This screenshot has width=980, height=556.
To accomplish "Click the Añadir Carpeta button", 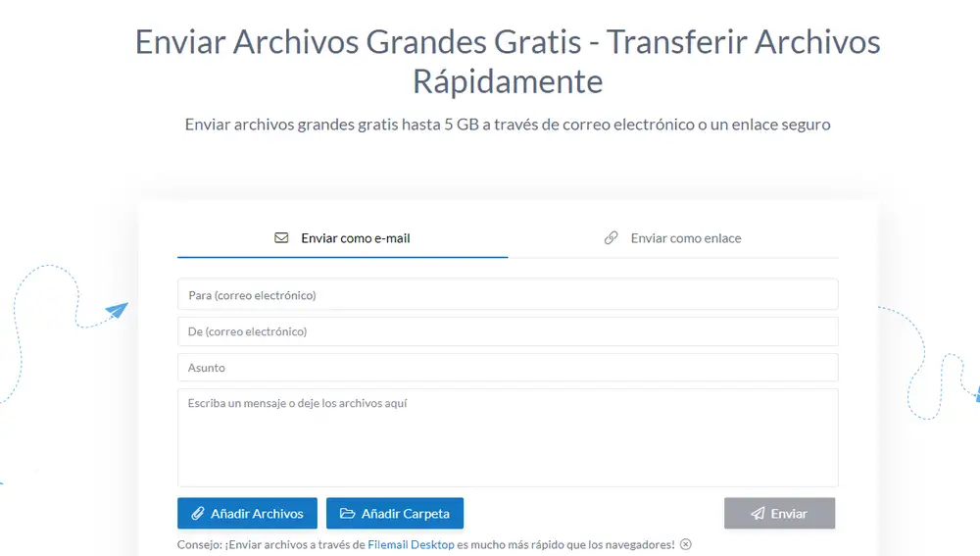I will click(395, 514).
